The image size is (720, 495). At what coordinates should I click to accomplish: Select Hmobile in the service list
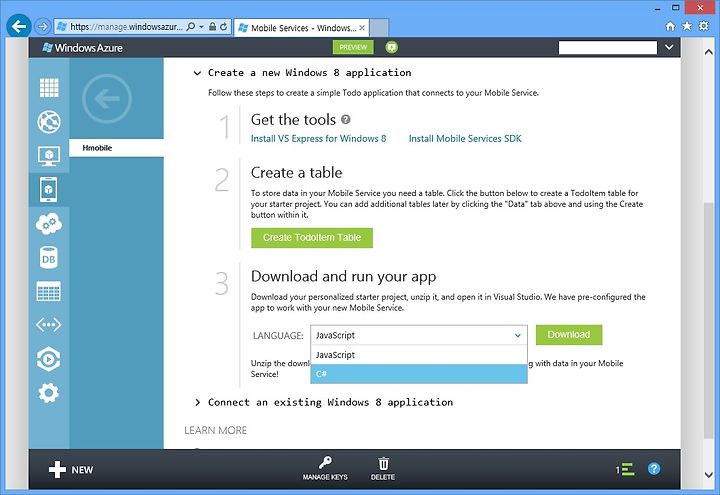click(x=117, y=148)
